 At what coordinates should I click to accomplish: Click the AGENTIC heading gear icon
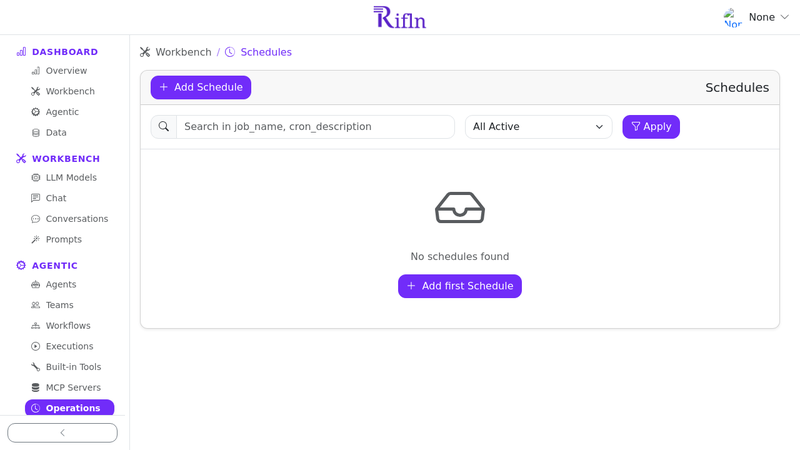[21, 265]
